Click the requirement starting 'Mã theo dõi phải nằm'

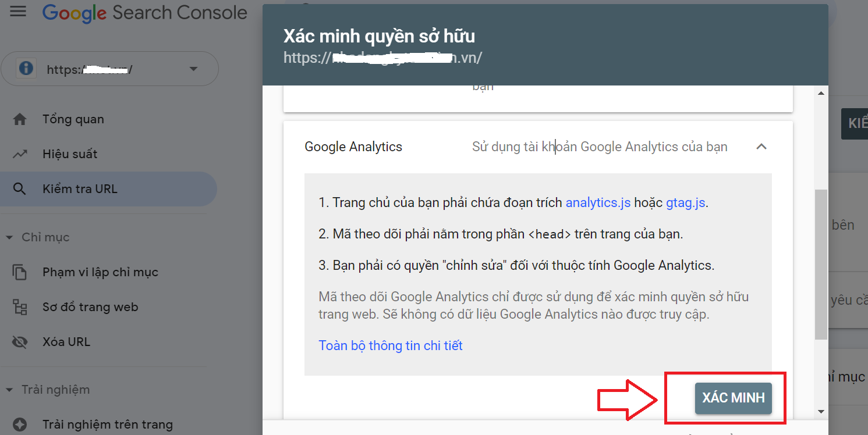tap(501, 234)
